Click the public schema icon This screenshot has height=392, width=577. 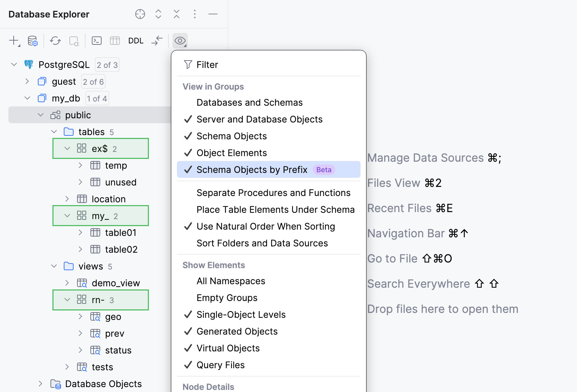click(x=55, y=115)
